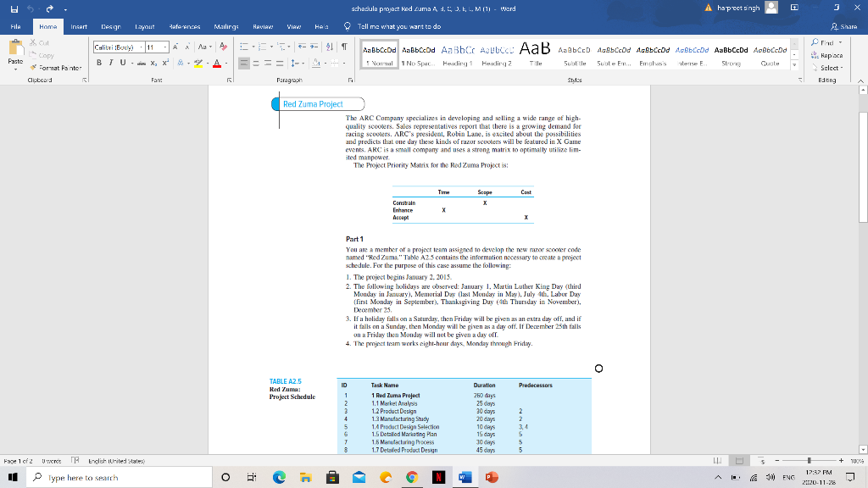Screen dimensions: 868x488
Task: Click the Sort icon in Paragraph group
Action: coord(328,47)
